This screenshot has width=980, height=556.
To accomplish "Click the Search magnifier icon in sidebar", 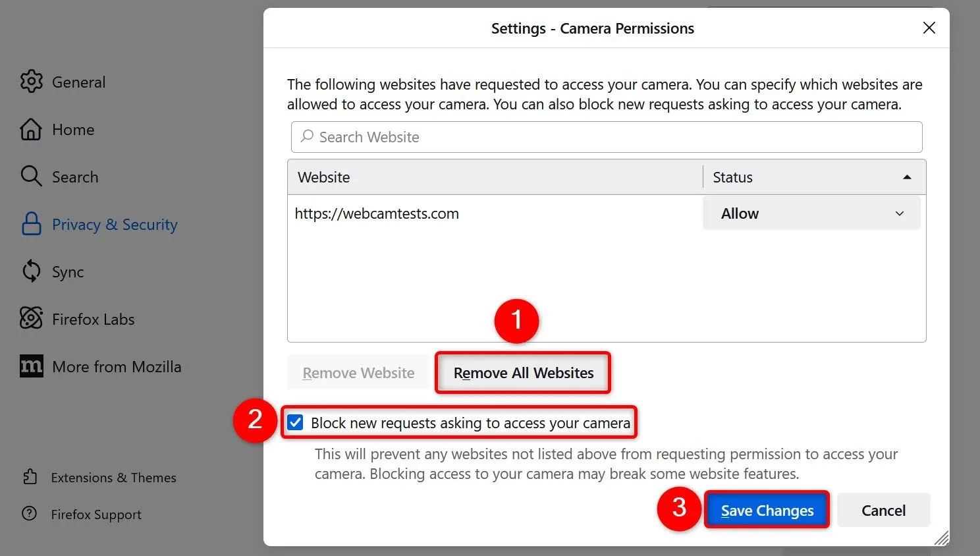I will click(31, 177).
